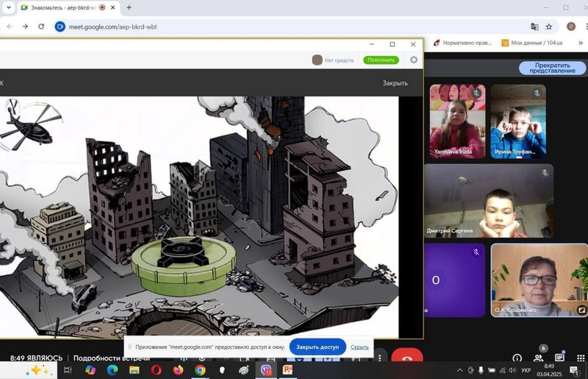Select the purple avatar participant tile
This screenshot has width=588, height=379.
(455, 280)
